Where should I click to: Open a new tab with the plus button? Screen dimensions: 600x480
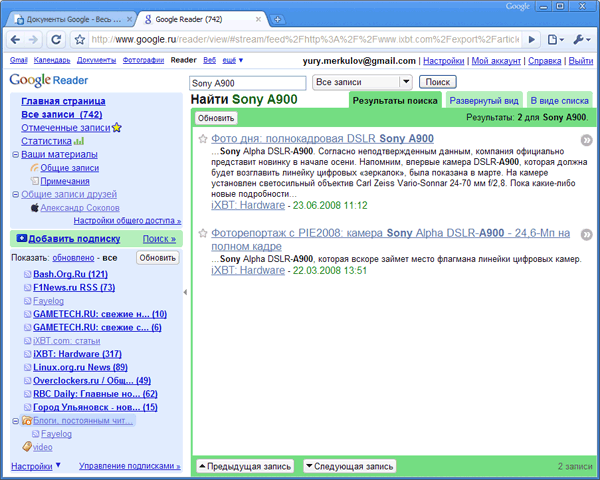tap(277, 19)
